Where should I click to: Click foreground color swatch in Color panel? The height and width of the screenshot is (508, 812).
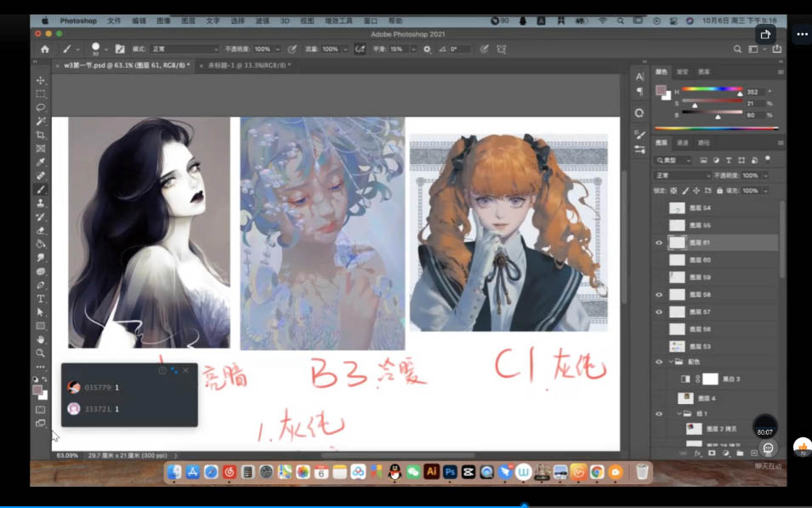[661, 90]
